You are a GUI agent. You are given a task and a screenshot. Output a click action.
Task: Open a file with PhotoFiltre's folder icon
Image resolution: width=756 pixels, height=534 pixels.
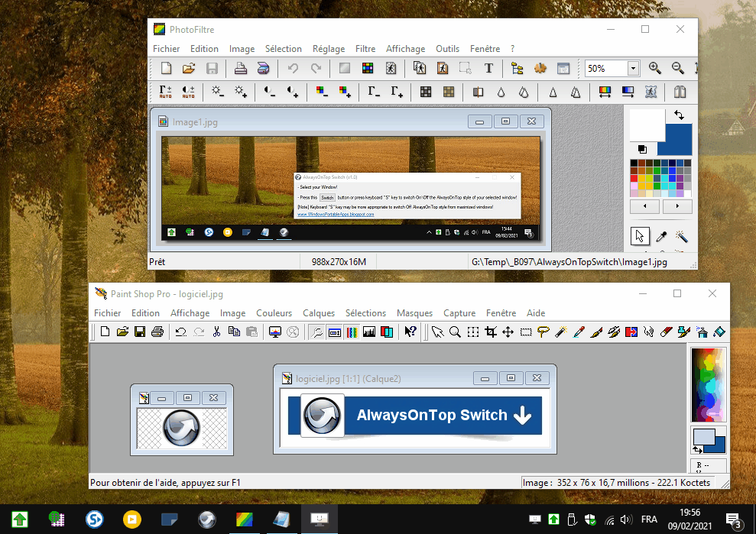(x=189, y=69)
